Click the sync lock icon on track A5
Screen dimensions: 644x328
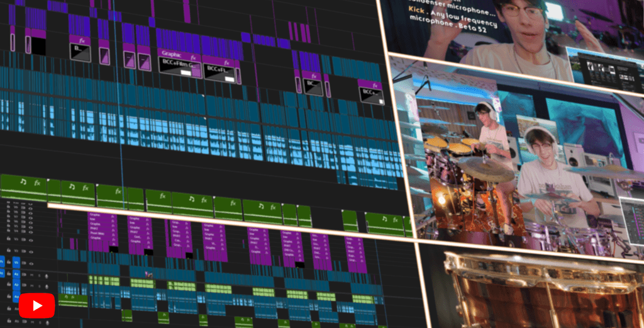point(25,322)
